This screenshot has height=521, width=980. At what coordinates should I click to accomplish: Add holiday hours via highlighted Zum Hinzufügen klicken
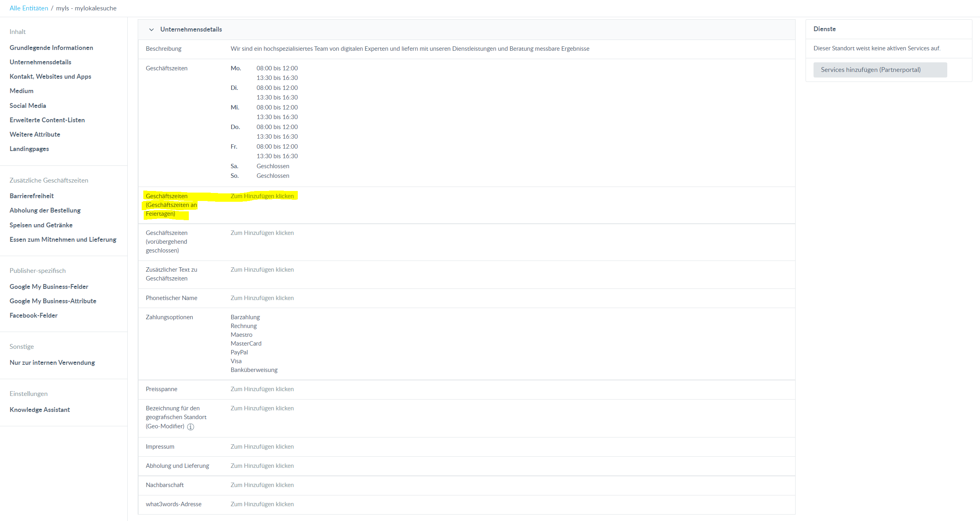click(262, 196)
